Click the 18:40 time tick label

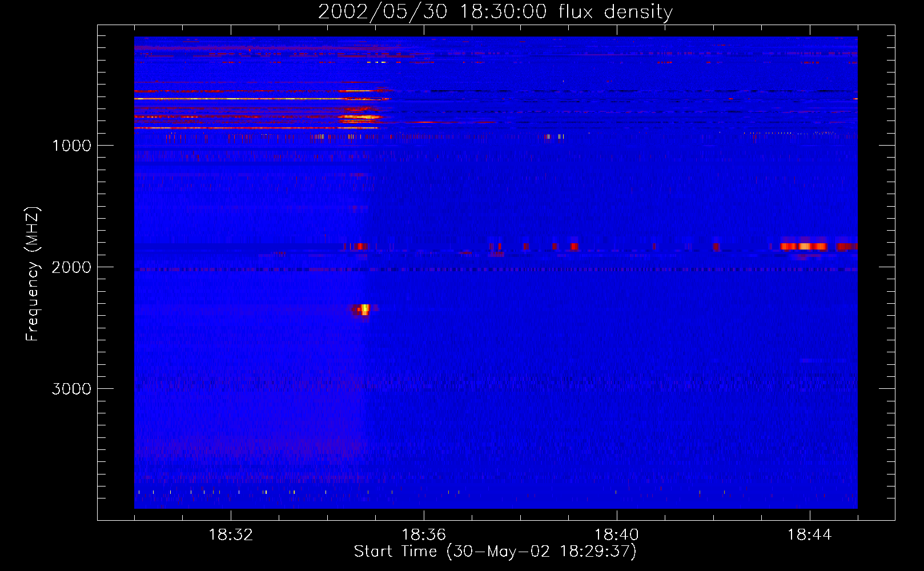617,535
